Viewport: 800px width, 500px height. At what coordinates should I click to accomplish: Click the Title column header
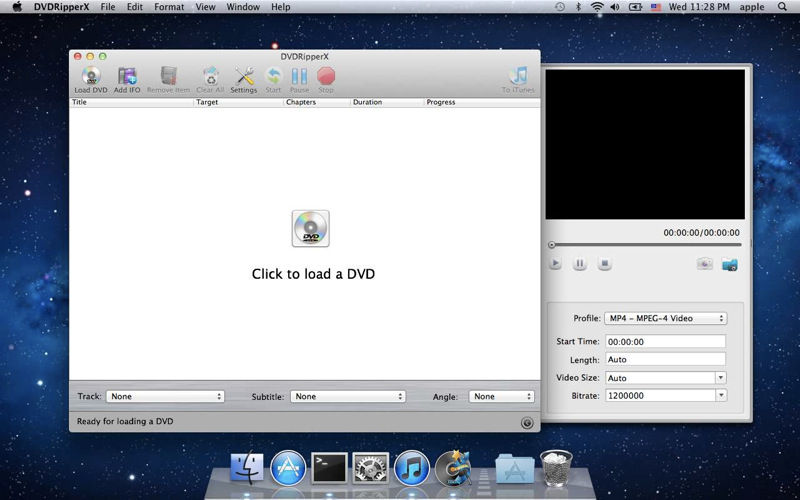point(132,102)
